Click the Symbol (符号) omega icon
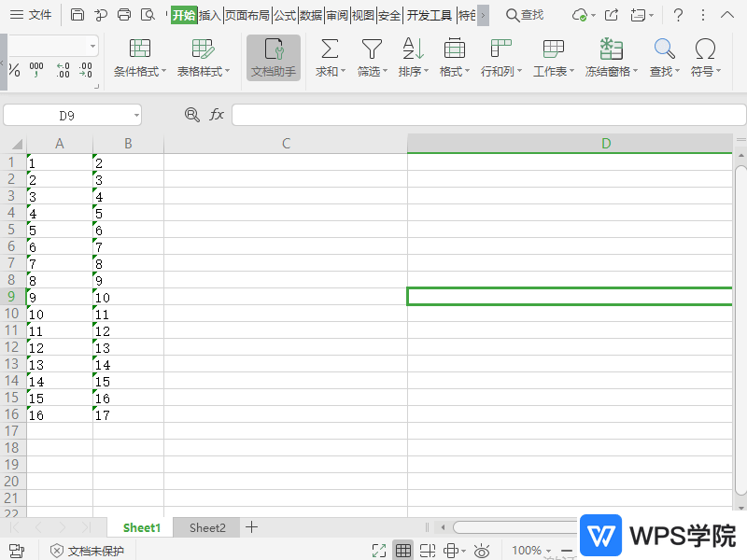 click(x=706, y=49)
